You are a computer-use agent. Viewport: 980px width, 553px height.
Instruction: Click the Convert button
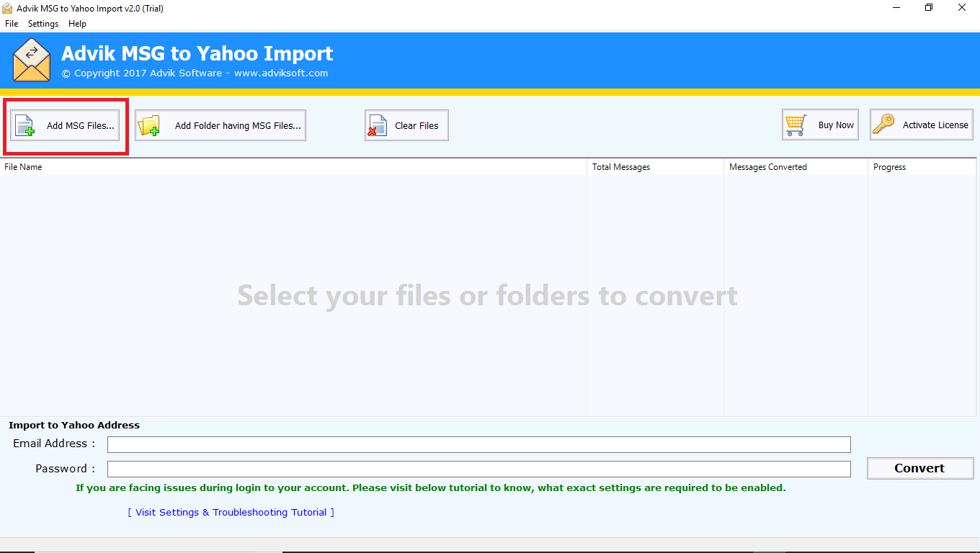point(920,468)
